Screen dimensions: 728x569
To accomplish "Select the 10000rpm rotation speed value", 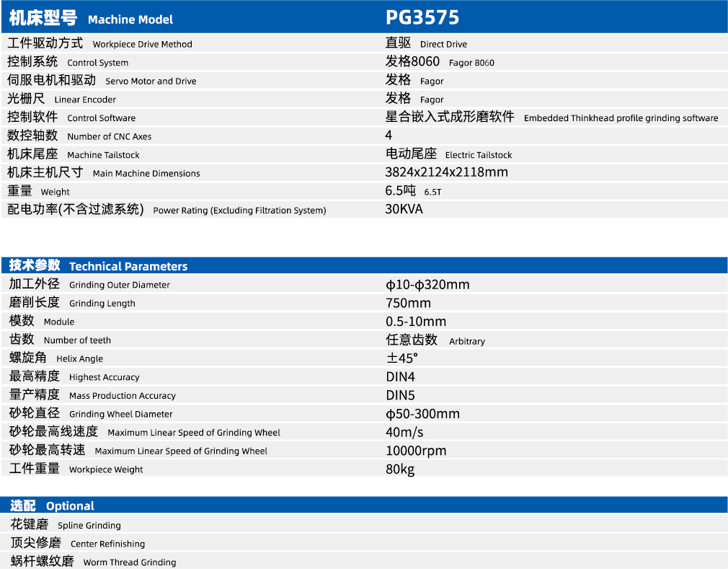I will tap(416, 451).
